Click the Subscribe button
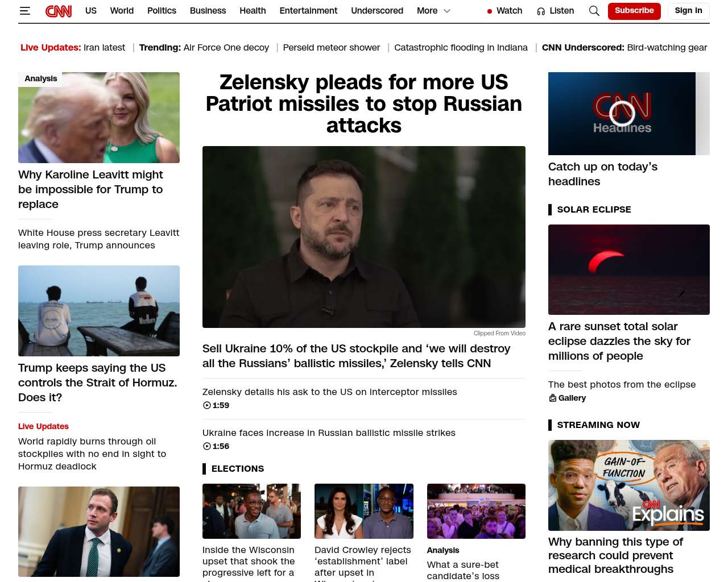 tap(634, 11)
